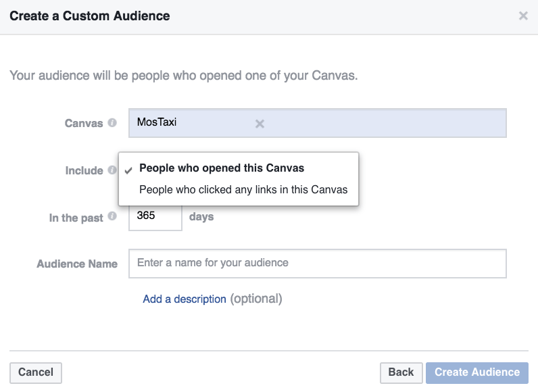
Task: Click the info icon beside Canvas label
Action: click(112, 122)
